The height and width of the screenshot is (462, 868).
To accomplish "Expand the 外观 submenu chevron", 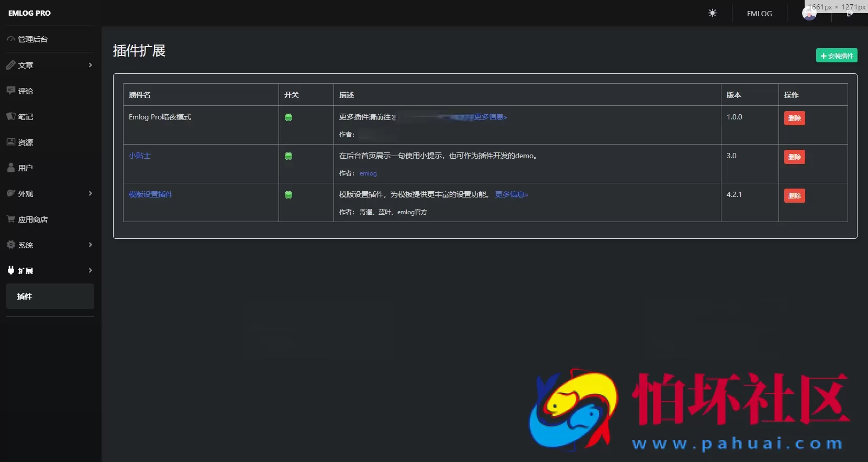I will click(90, 193).
